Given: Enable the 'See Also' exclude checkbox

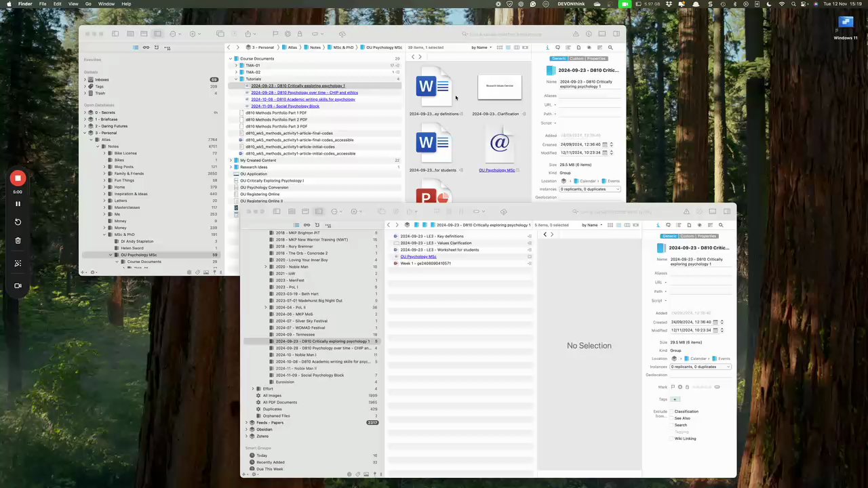Looking at the screenshot, I should pyautogui.click(x=671, y=418).
